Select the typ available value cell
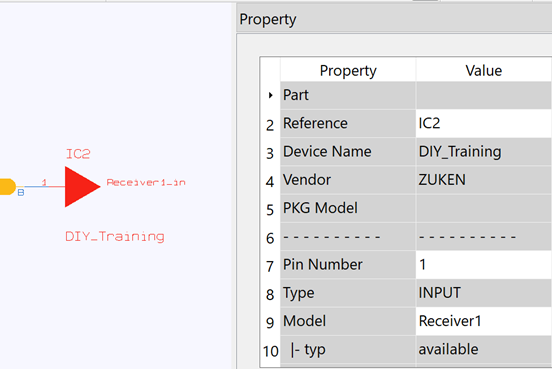Screen dimensions: 552x369 (x=483, y=350)
